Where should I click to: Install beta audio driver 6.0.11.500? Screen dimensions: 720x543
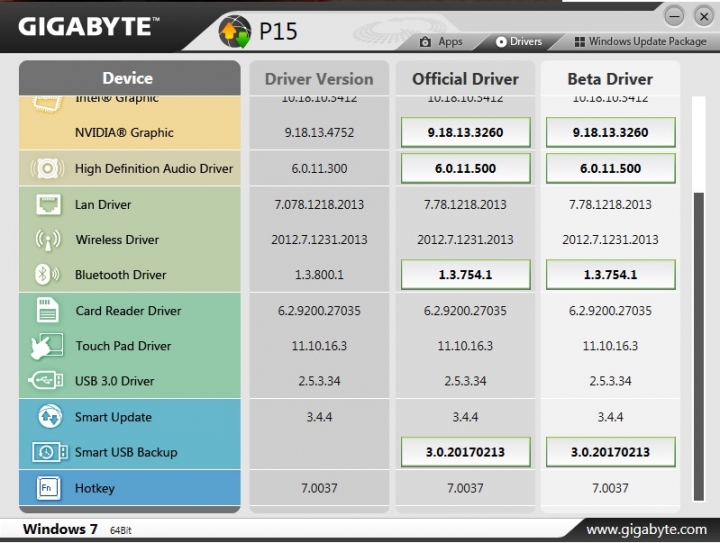[610, 168]
